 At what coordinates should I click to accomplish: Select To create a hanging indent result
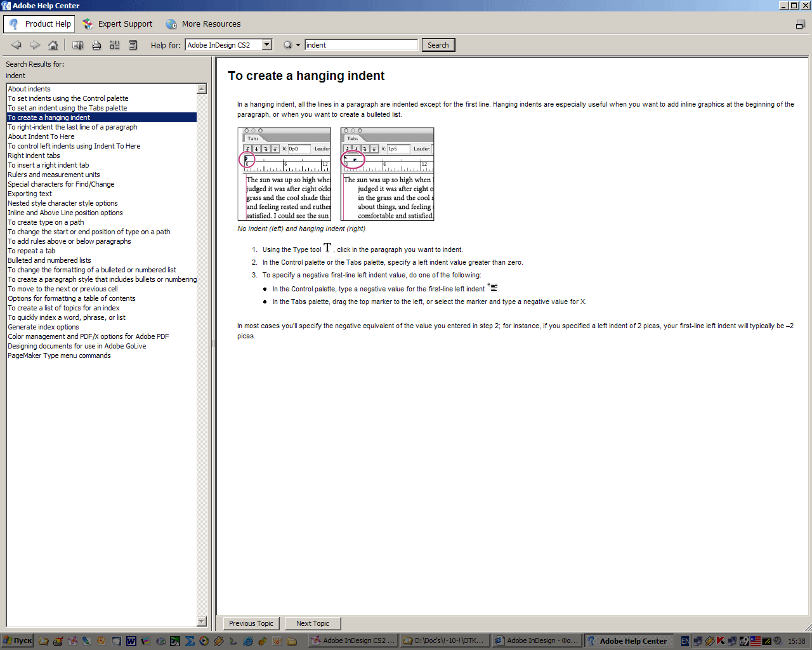[101, 117]
